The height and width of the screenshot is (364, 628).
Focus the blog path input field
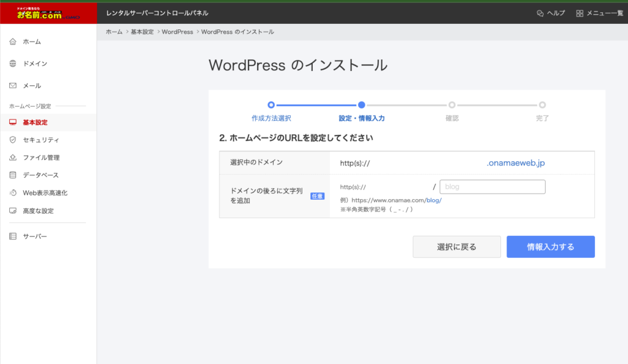492,187
